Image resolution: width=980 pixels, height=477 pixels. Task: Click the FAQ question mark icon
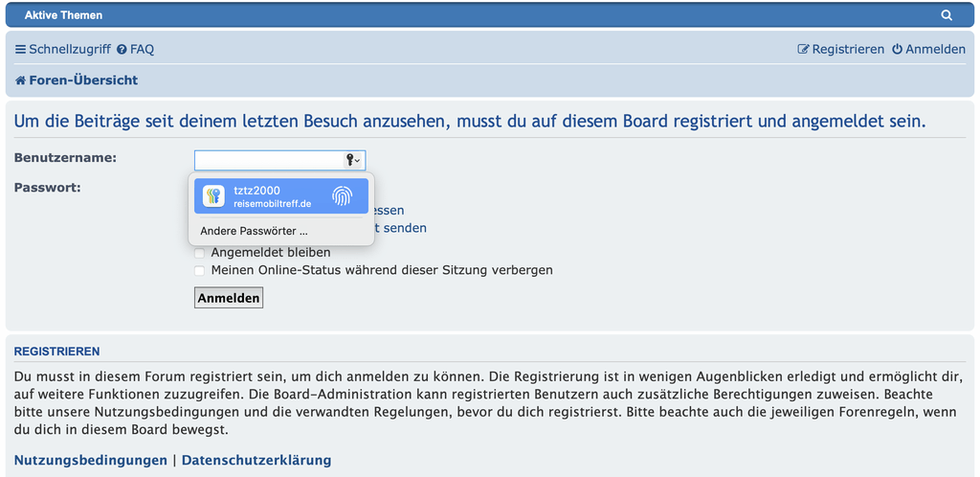coord(122,50)
